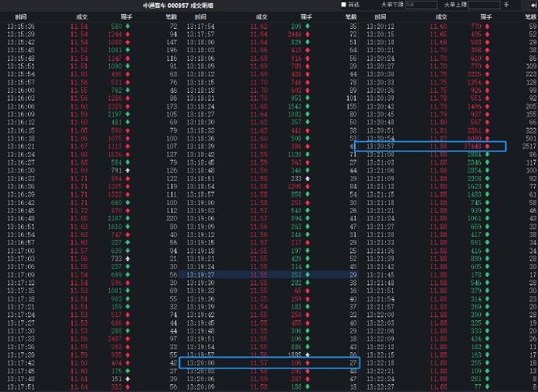Select the 13:20:42 trade time
Viewport: 538px width, 392px height.
pos(380,106)
